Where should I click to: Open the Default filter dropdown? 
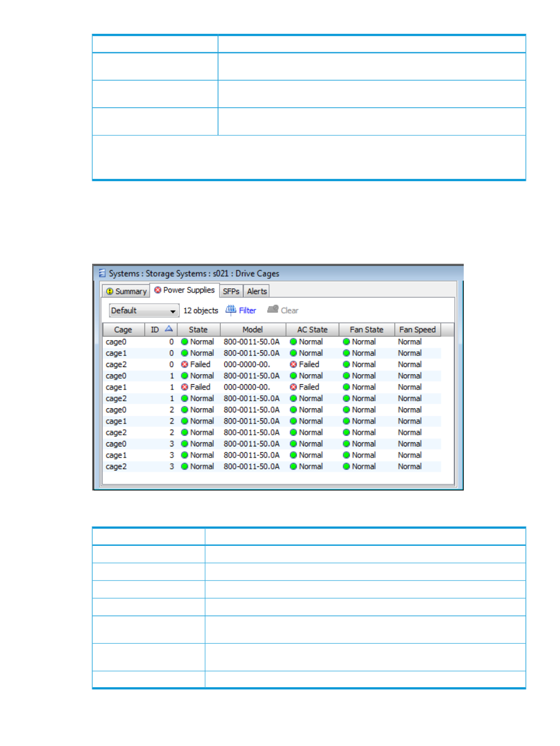click(x=144, y=311)
